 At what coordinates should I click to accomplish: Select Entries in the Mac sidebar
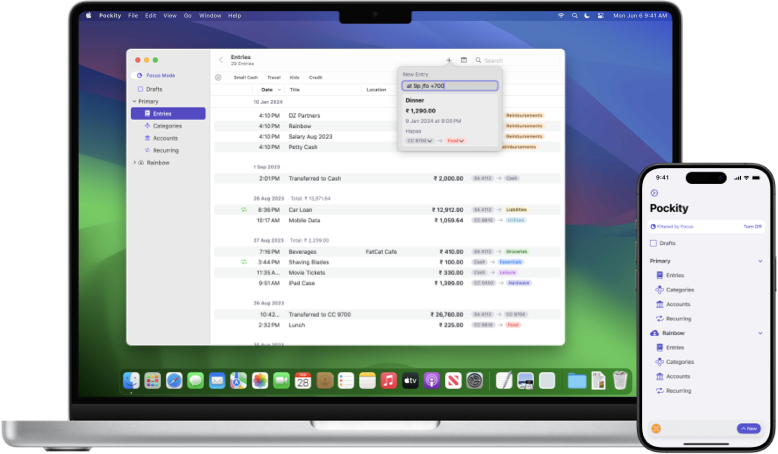pos(169,114)
